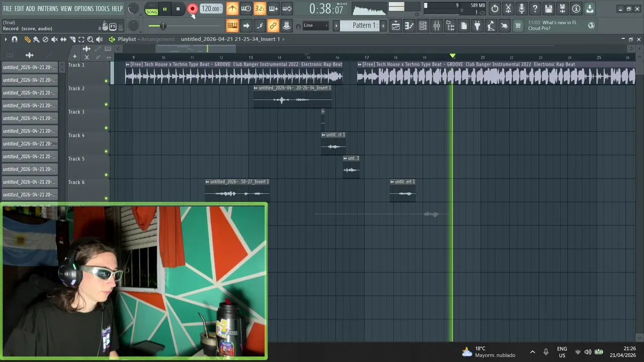Open the PATTERNS menu
The image size is (644, 362).
(48, 9)
